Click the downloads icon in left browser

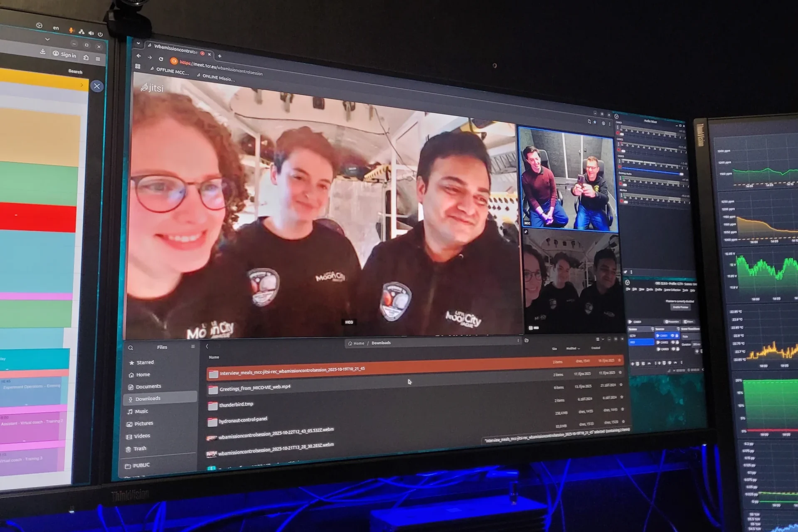[42, 52]
